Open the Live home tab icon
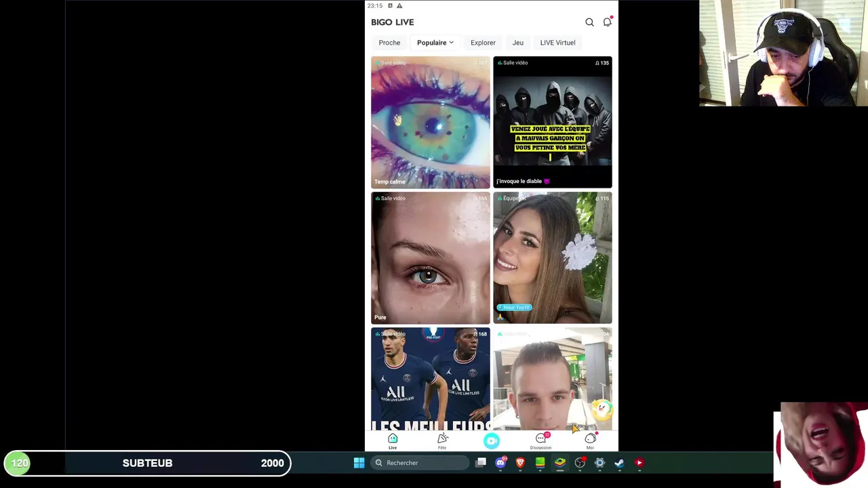Screen dimensions: 868x488 coord(393,440)
